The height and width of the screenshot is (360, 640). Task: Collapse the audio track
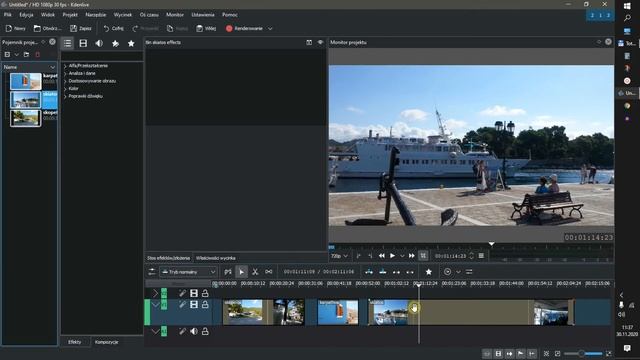point(155,331)
